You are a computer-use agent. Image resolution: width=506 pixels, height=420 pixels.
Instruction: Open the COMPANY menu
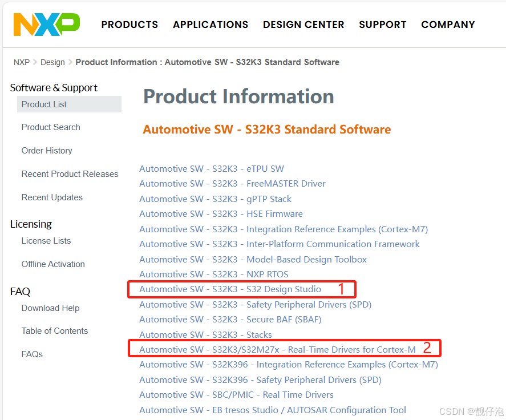(x=448, y=25)
